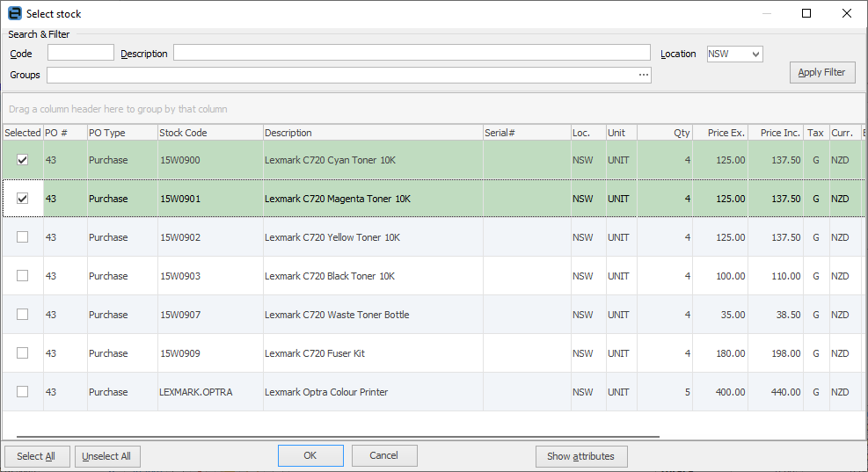Viewport: 868px width, 472px height.
Task: Confirm selection with the OK button
Action: click(310, 455)
